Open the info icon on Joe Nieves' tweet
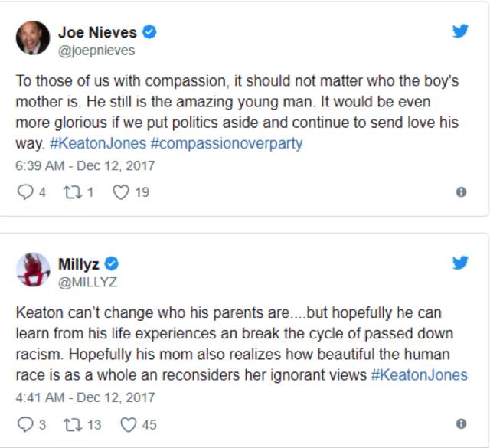This screenshot has height=448, width=490. click(461, 191)
